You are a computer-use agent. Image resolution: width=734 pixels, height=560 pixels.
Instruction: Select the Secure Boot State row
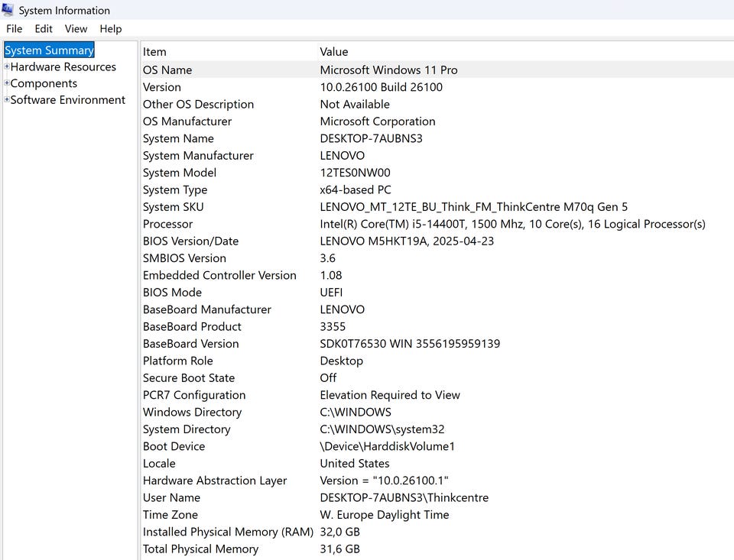point(189,378)
